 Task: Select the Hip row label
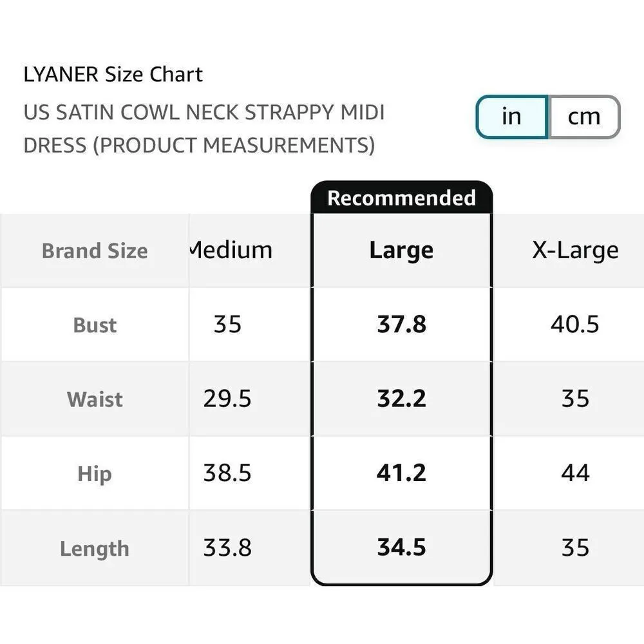[94, 473]
